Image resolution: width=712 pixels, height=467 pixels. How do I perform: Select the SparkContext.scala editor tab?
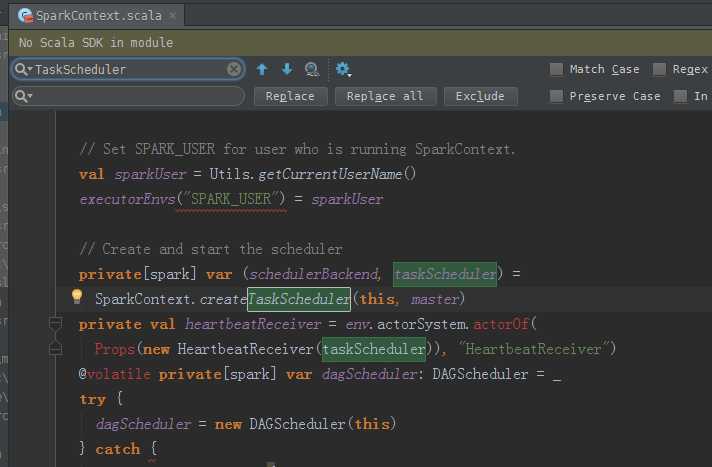click(x=97, y=15)
